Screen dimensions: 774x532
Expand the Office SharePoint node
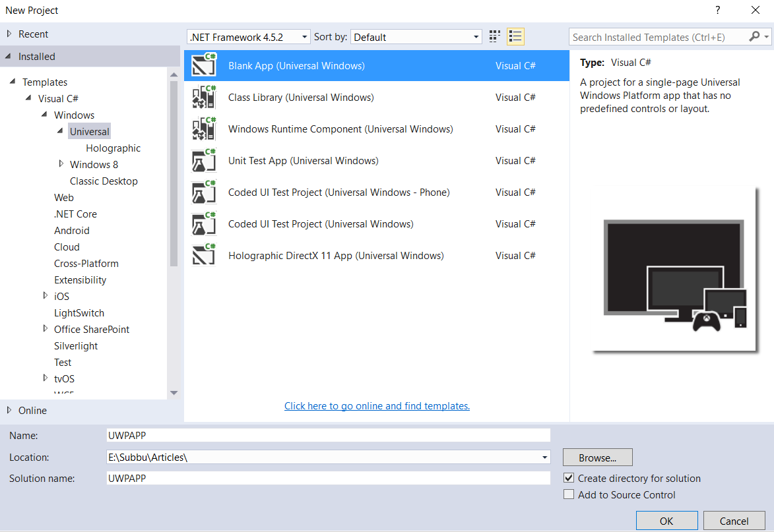[45, 328]
